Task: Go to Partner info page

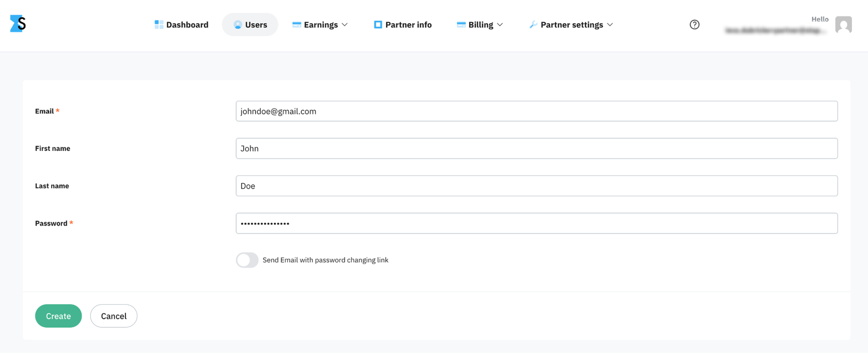Action: pyautogui.click(x=403, y=25)
